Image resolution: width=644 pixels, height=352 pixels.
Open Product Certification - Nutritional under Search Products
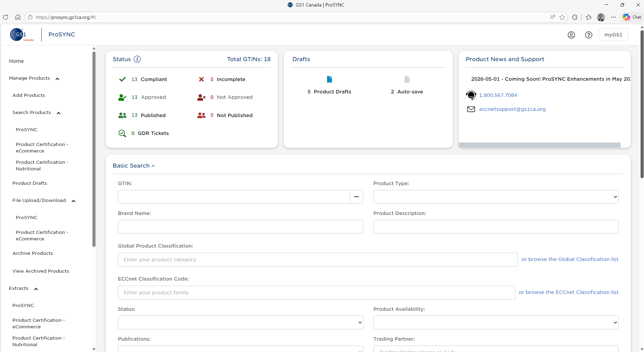[x=42, y=166]
